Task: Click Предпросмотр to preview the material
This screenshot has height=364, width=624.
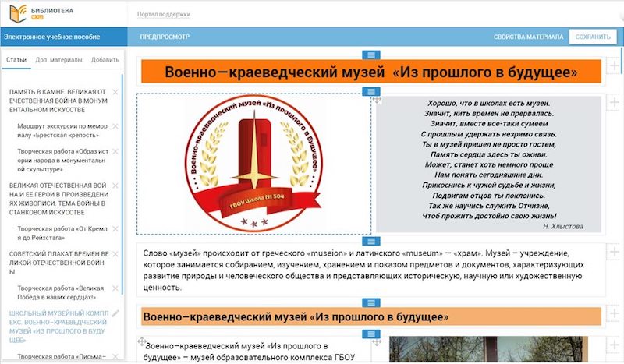Action: pos(164,37)
